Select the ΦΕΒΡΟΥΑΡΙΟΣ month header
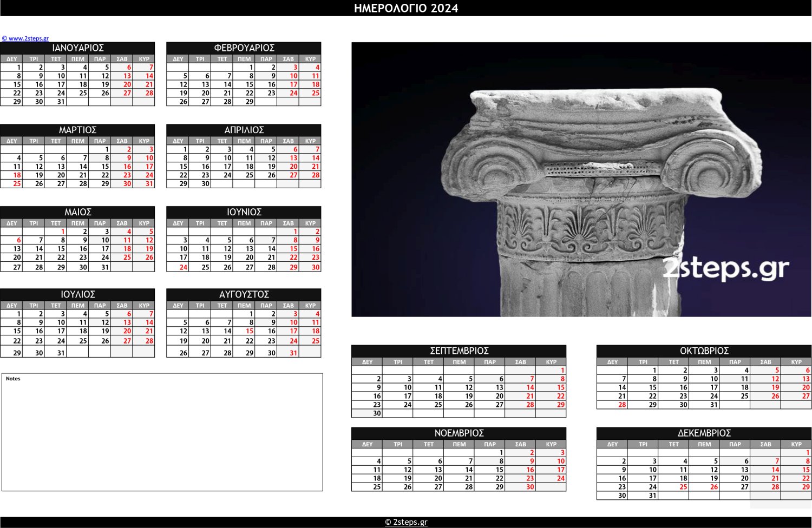This screenshot has height=528, width=812. point(244,48)
